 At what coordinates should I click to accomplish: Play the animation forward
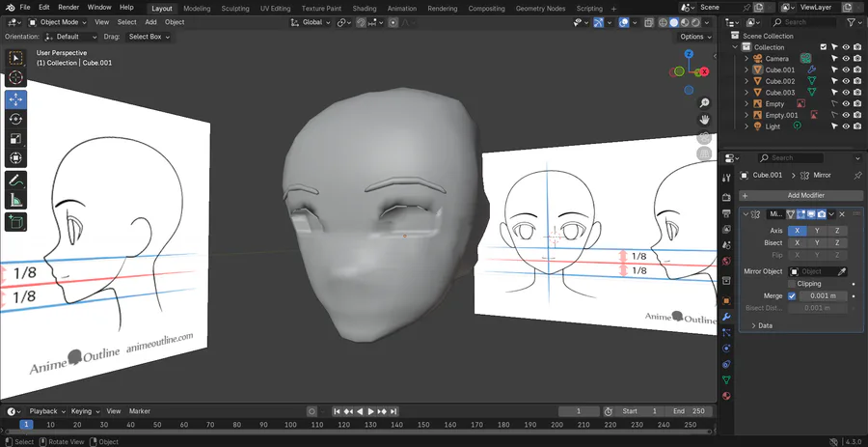point(371,411)
